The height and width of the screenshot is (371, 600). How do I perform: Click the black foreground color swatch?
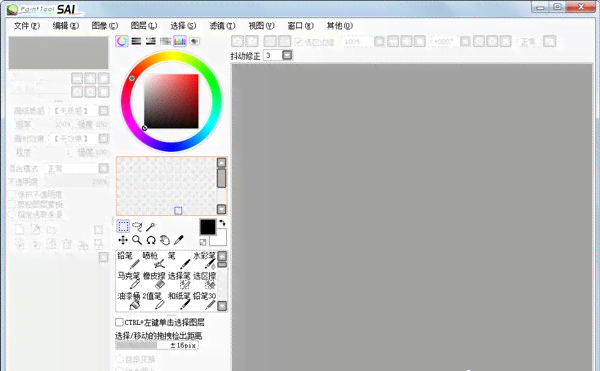click(207, 227)
